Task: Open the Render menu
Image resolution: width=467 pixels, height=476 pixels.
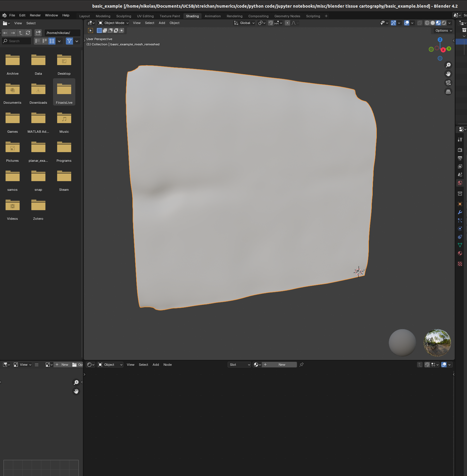Action: coord(35,15)
